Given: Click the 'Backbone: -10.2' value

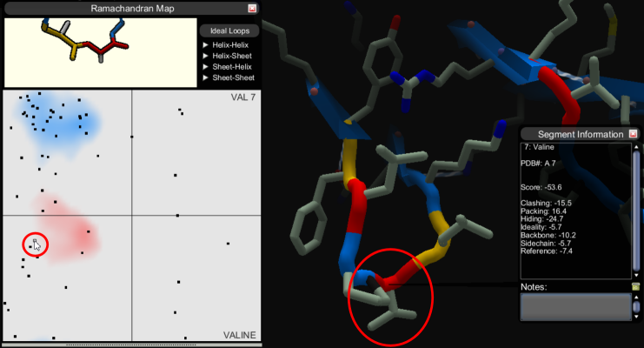Looking at the screenshot, I should click(x=548, y=235).
